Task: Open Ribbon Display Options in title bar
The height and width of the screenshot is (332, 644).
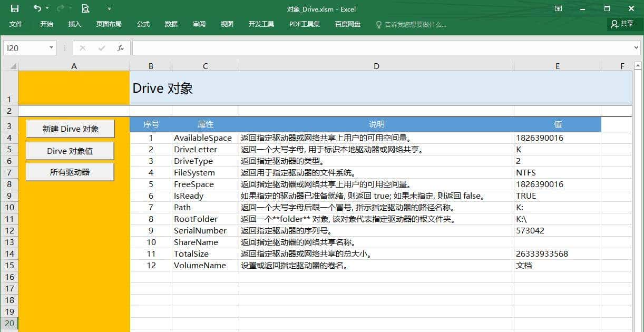Action: click(x=558, y=9)
